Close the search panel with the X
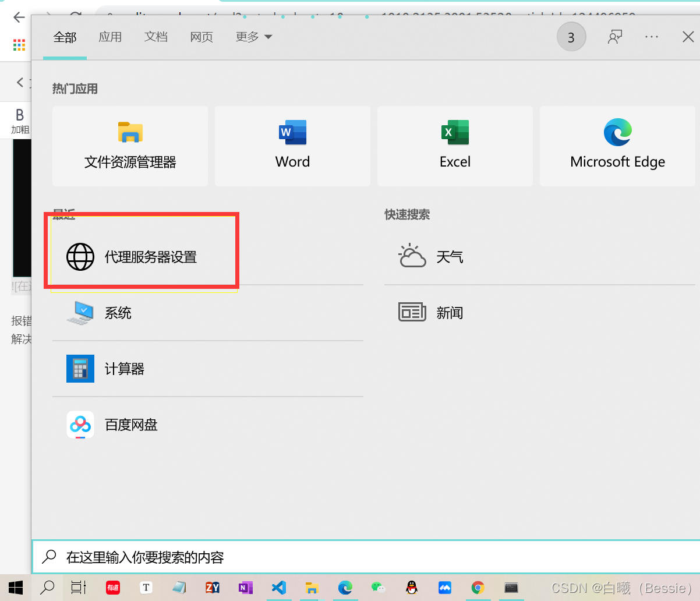 pyautogui.click(x=688, y=37)
